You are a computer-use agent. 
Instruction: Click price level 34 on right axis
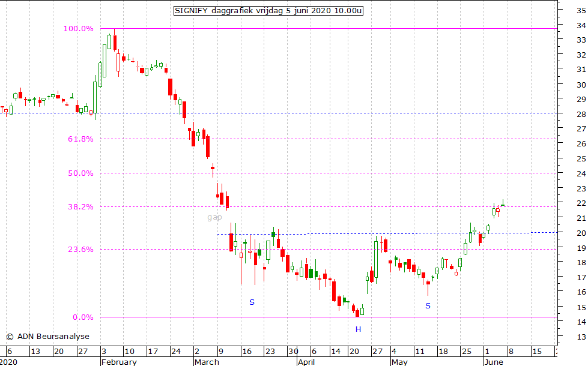[x=581, y=25]
